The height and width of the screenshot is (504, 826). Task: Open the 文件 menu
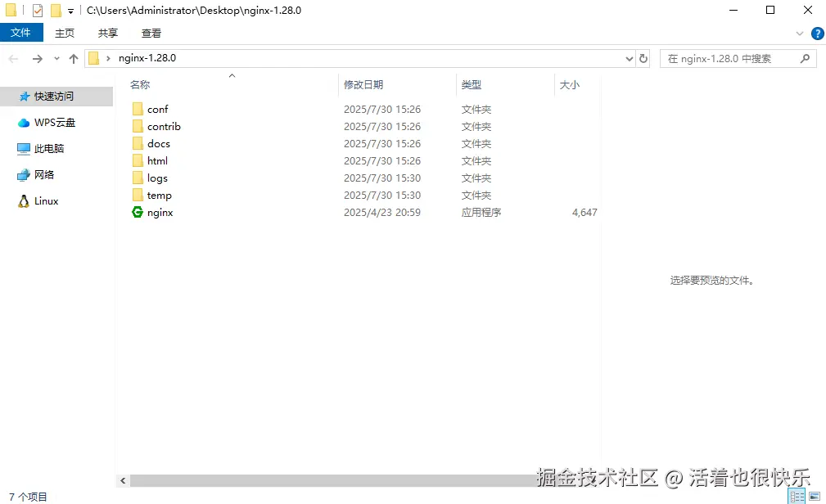click(22, 33)
